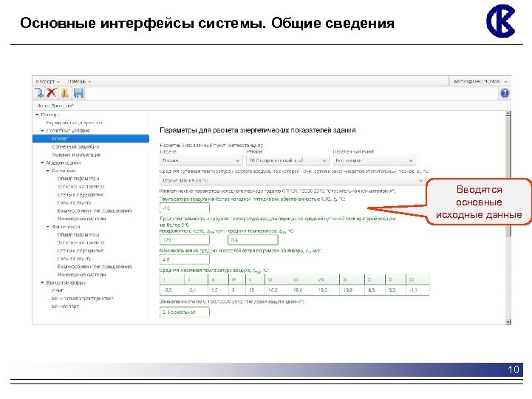Screen dimensions: 532x399
Task: Click the table cell with 13,9
Action: coord(352,290)
